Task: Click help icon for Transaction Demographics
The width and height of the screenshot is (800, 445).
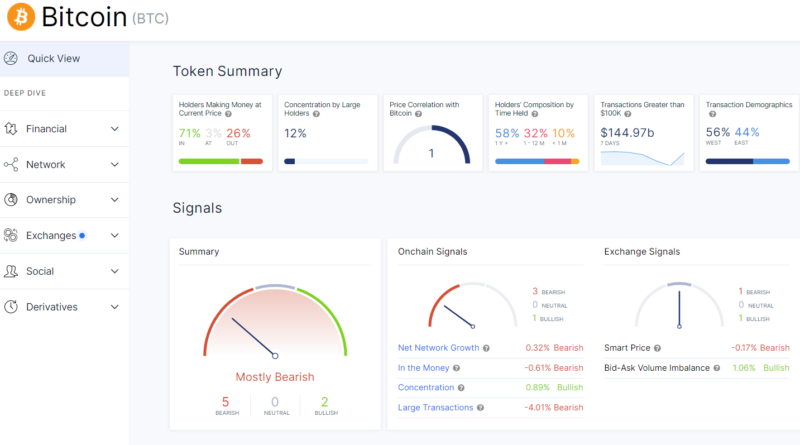Action: pyautogui.click(x=712, y=114)
